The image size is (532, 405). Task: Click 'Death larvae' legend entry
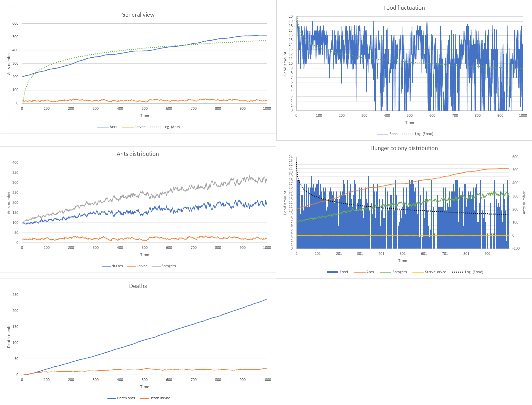(x=155, y=398)
